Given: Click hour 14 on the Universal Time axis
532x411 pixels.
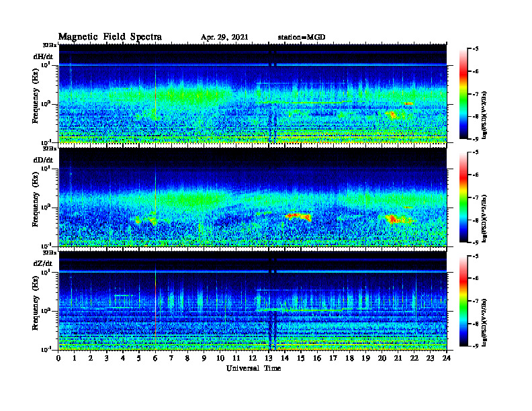Looking at the screenshot, I should coord(285,358).
